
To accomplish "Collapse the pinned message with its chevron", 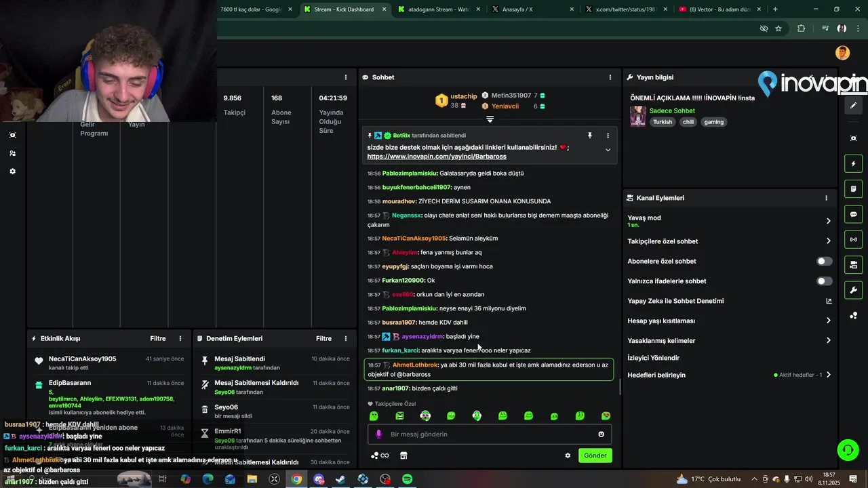I will pos(608,150).
